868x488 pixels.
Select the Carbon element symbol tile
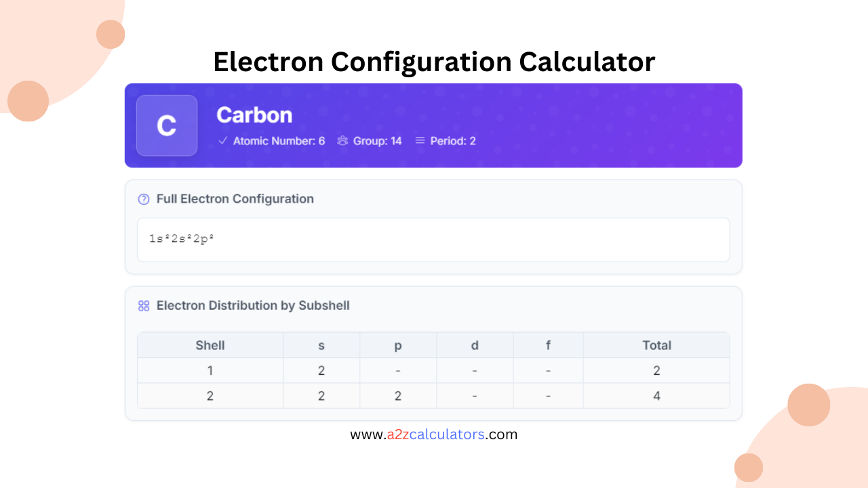167,125
